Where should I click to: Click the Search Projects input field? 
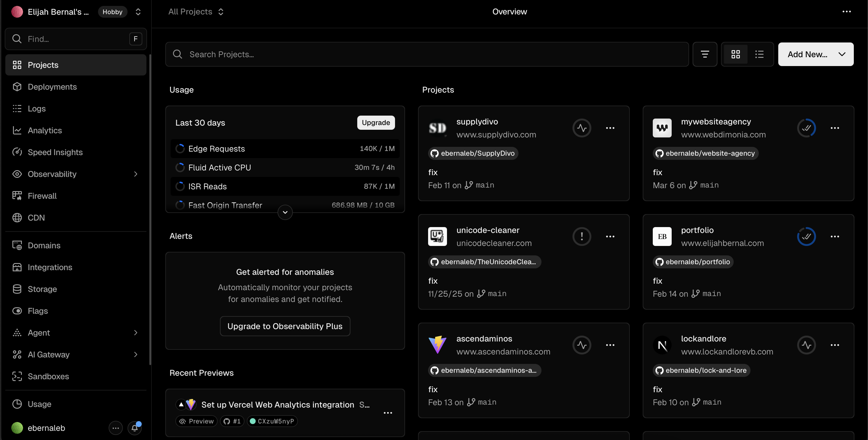click(x=426, y=54)
